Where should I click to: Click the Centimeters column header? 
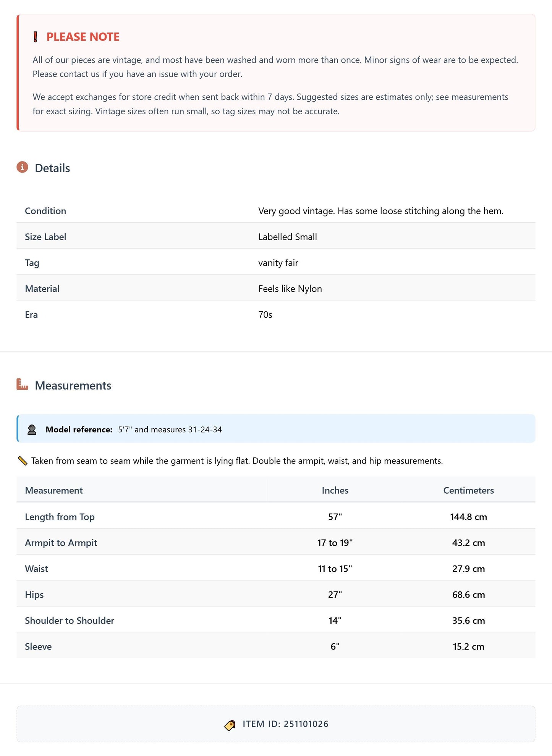468,491
